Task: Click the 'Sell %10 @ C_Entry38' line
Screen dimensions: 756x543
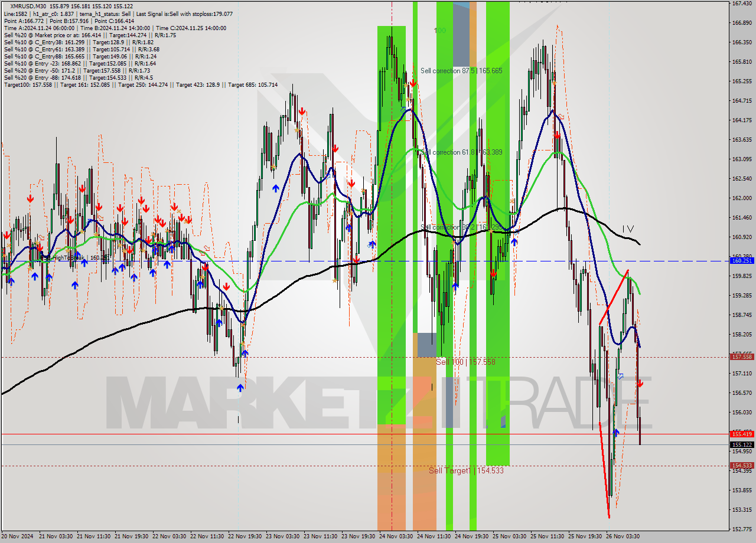Action: (x=79, y=42)
